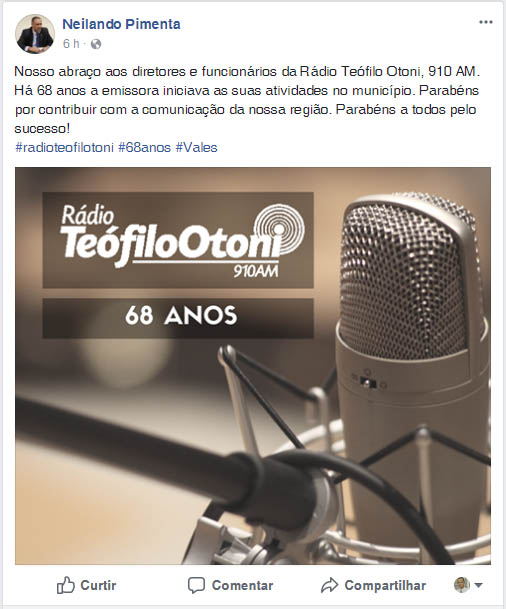Click the Curtir button label
506x609 pixels.
[x=98, y=585]
